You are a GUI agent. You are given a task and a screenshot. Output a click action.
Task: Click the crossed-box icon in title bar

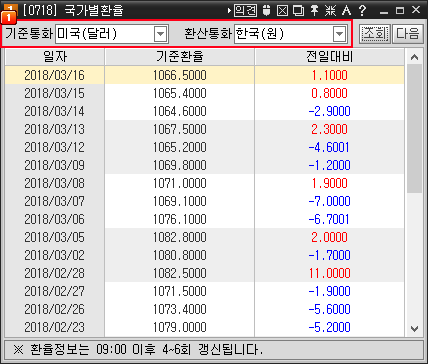[282, 11]
